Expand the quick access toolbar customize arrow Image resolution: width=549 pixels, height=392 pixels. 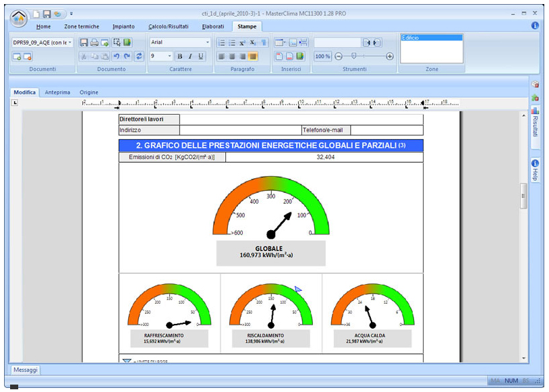pyautogui.click(x=71, y=13)
